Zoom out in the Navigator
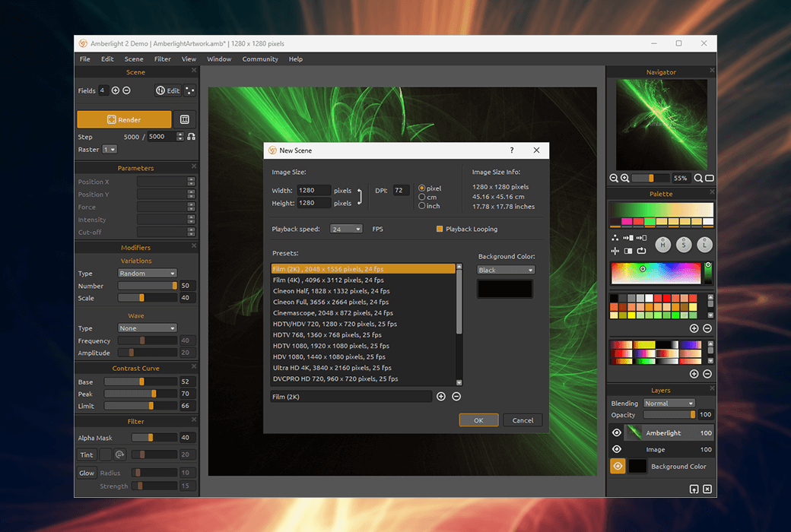This screenshot has height=532, width=791. pyautogui.click(x=614, y=178)
